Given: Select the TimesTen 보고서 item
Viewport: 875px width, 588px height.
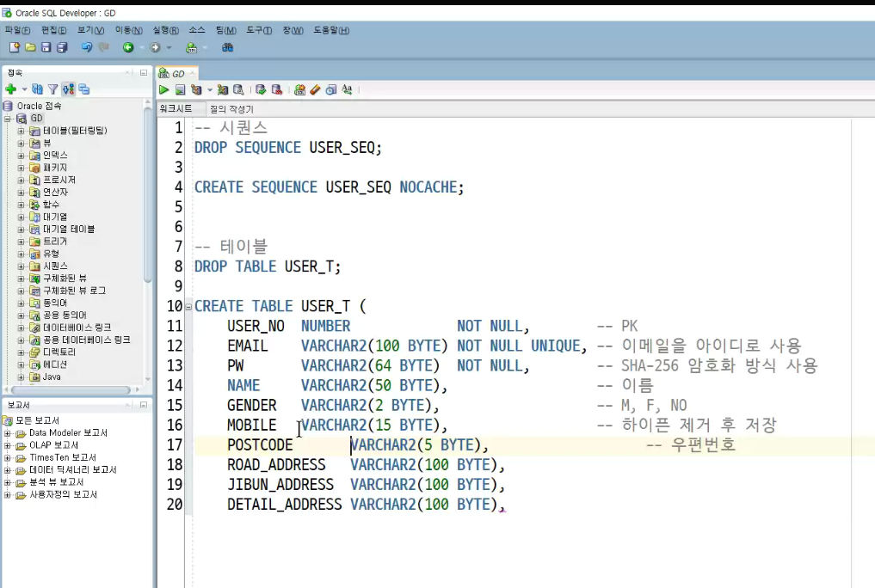Looking at the screenshot, I should click(63, 457).
